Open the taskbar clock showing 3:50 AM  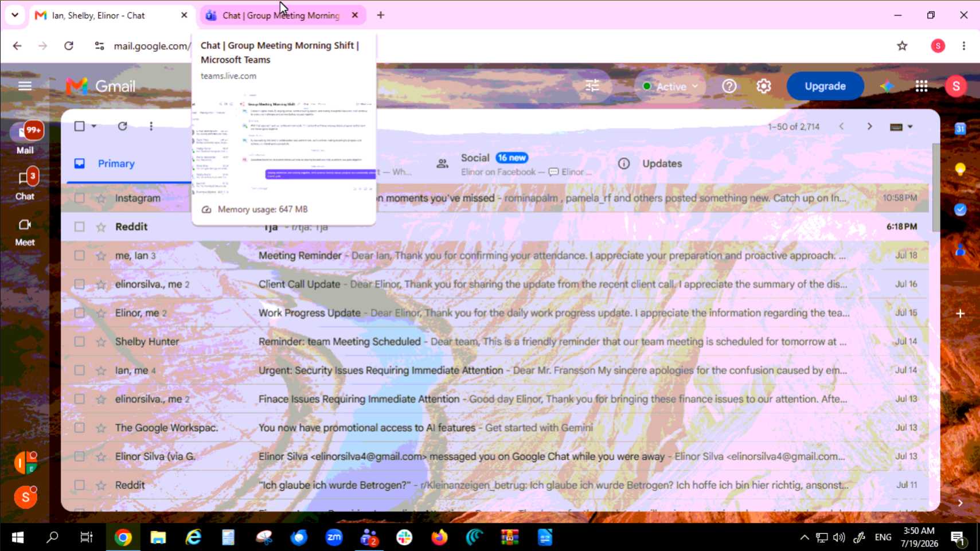[x=919, y=537]
